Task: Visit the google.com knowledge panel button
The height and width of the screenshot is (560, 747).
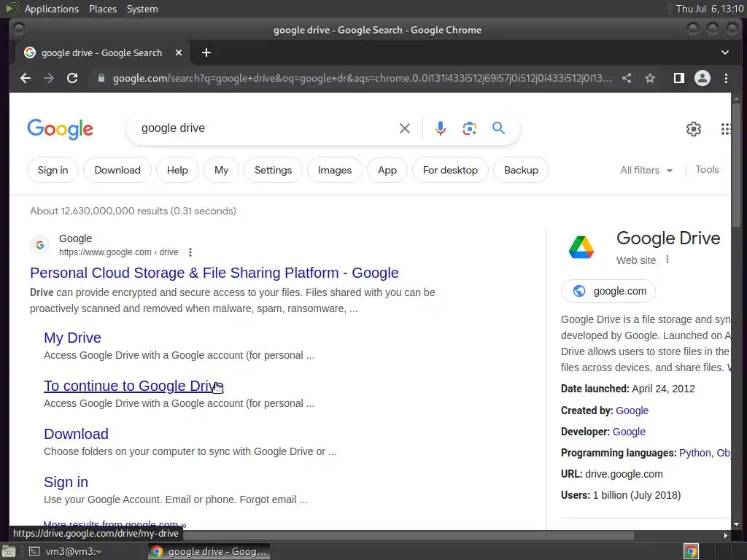Action: click(608, 291)
